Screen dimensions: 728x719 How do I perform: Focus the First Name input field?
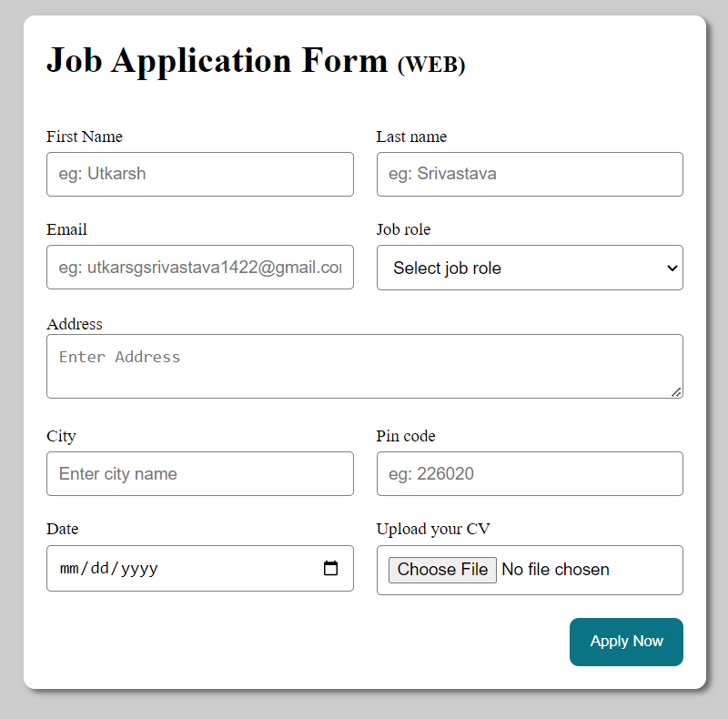[x=200, y=174]
